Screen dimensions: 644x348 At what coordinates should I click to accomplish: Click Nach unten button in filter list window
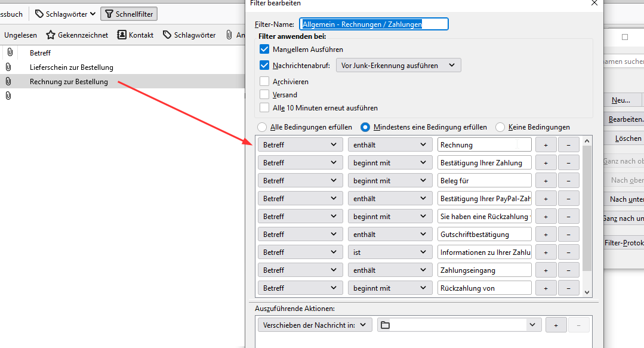point(624,199)
